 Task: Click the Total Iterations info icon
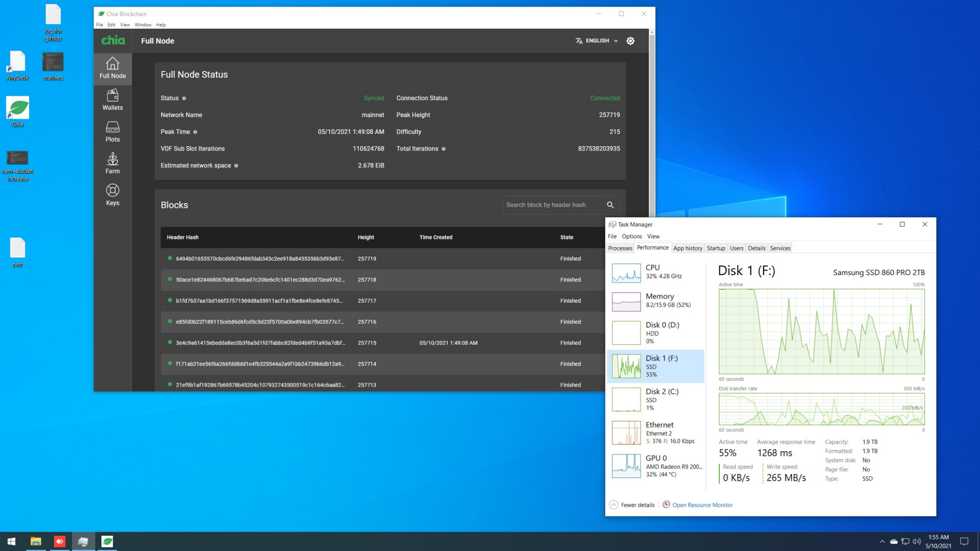tap(444, 149)
